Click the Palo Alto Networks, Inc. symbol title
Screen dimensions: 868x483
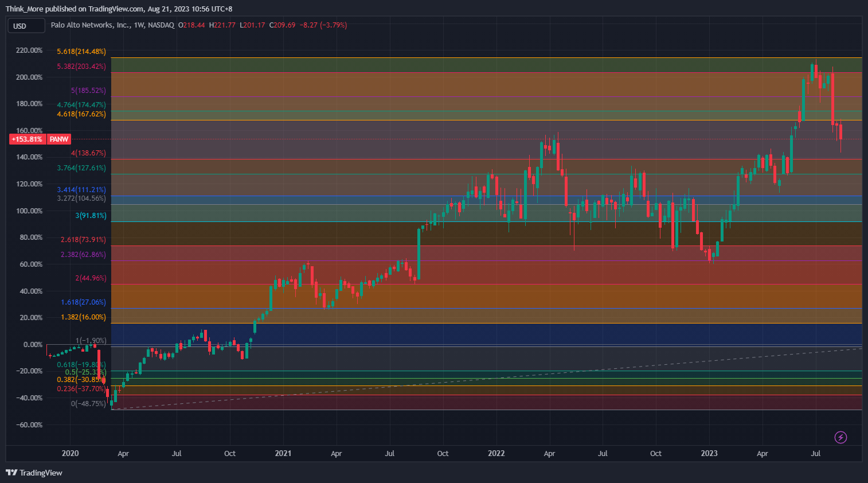[91, 25]
